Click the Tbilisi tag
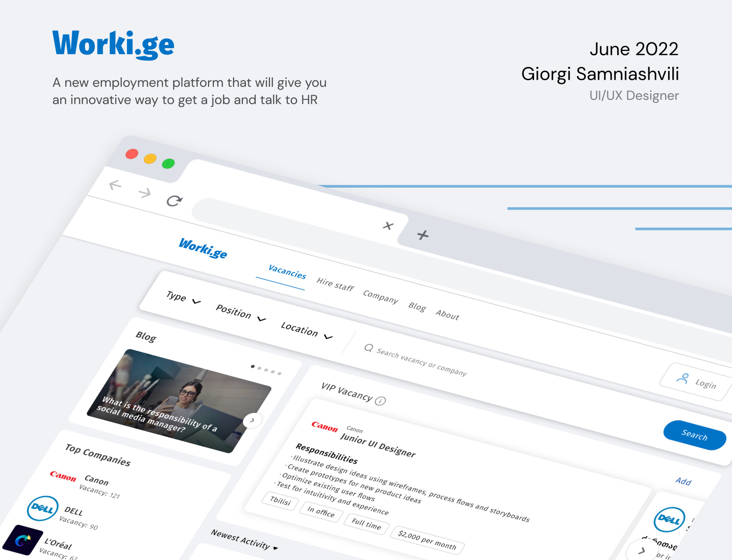 [x=280, y=501]
